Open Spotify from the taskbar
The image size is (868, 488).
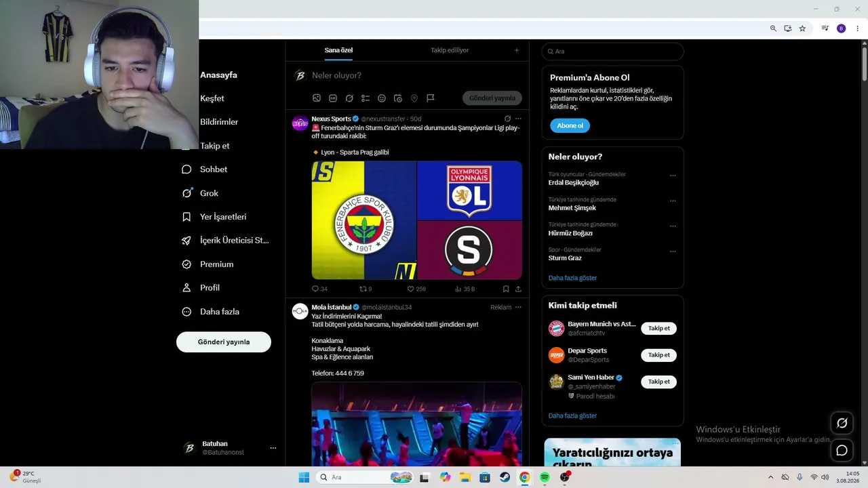tap(545, 477)
